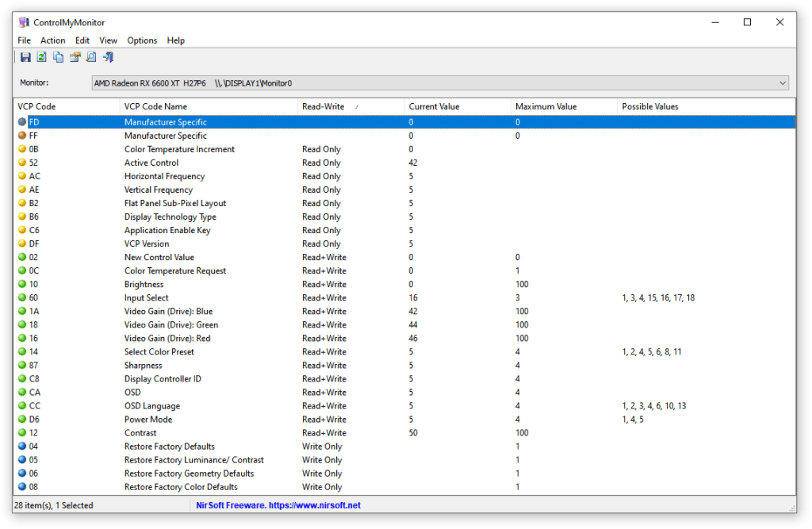Click the green status icon beside Brightness
Viewport: 812px width, 529px height.
22,284
